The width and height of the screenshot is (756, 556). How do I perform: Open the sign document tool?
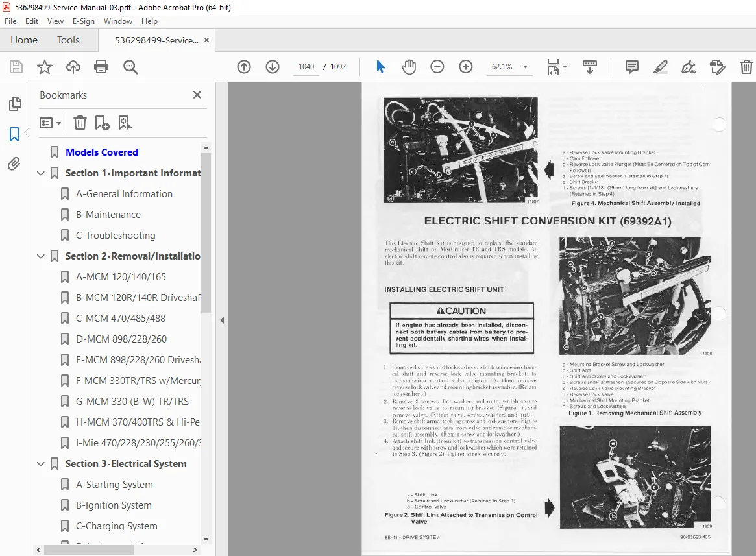[689, 67]
